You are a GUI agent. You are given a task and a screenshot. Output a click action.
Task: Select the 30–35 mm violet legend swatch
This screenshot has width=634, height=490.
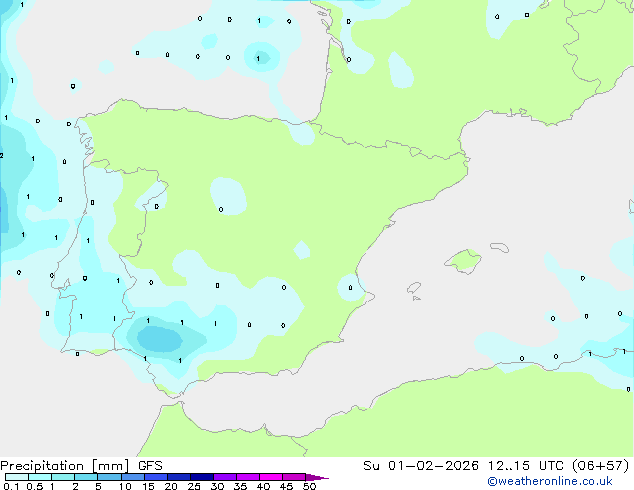tap(225, 477)
